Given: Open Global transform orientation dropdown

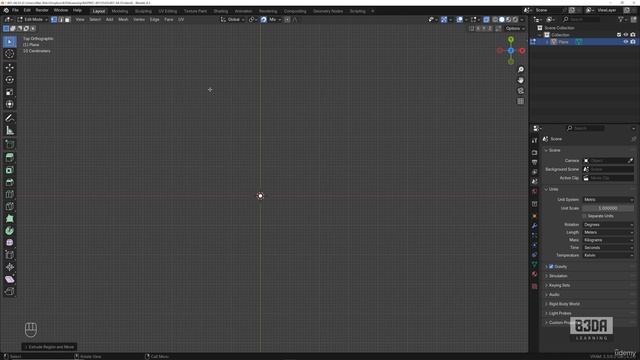Looking at the screenshot, I should [x=232, y=20].
